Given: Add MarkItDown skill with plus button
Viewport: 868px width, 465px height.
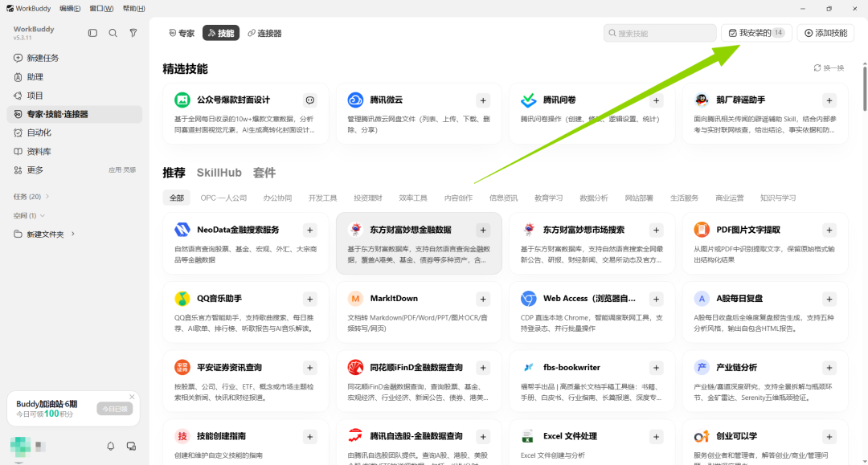Looking at the screenshot, I should [x=483, y=299].
